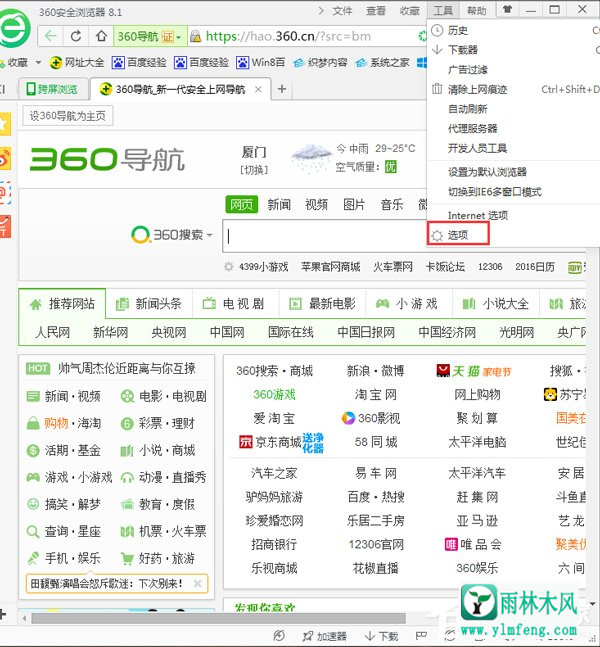Click the lock icon in address bar
Screen dimensions: 600x647
(196, 36)
